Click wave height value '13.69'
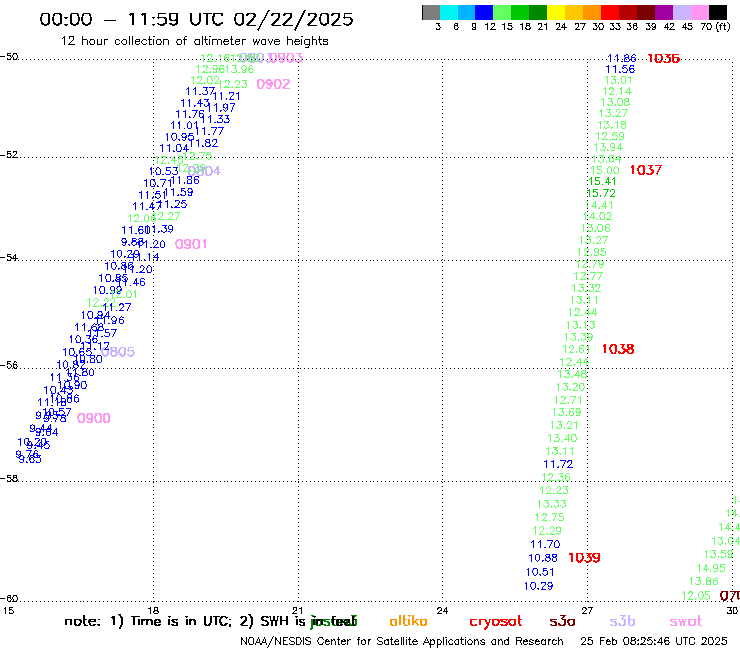This screenshot has height=650, width=740. click(x=566, y=412)
